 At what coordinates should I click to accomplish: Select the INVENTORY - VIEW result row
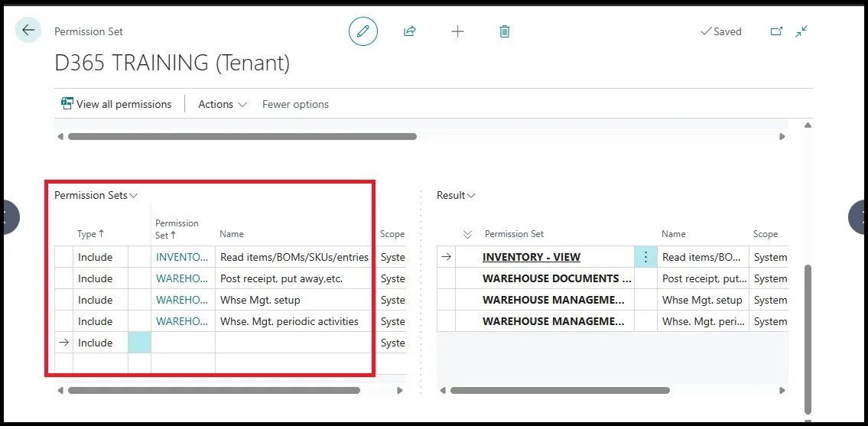click(x=532, y=257)
